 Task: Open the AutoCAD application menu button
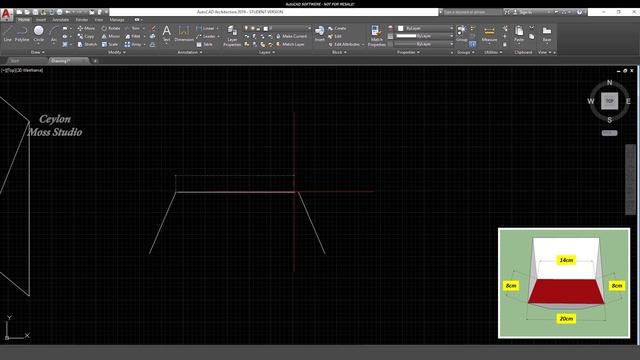[x=6, y=14]
